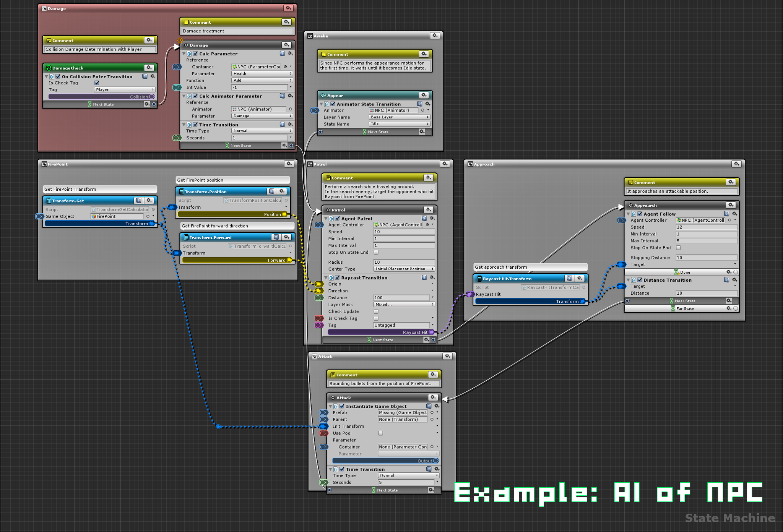Open gear icon on Attack state node
The image size is (783, 532).
click(x=433, y=397)
